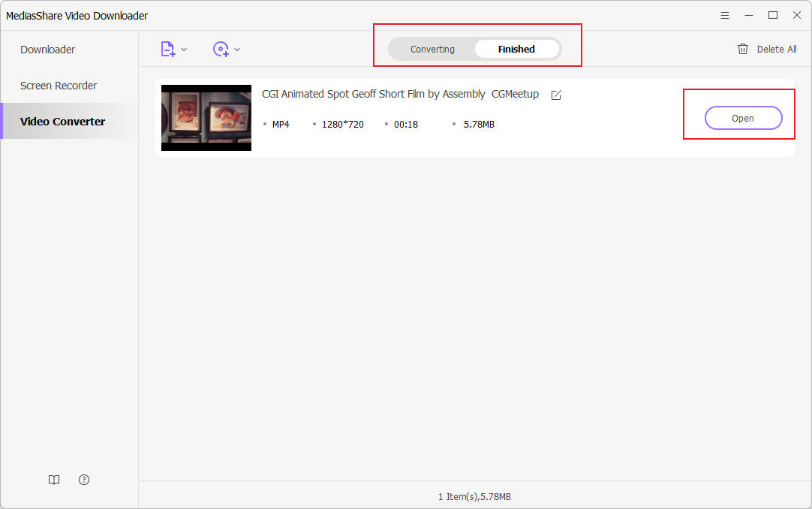Click the Delete All trash icon

[x=743, y=50]
